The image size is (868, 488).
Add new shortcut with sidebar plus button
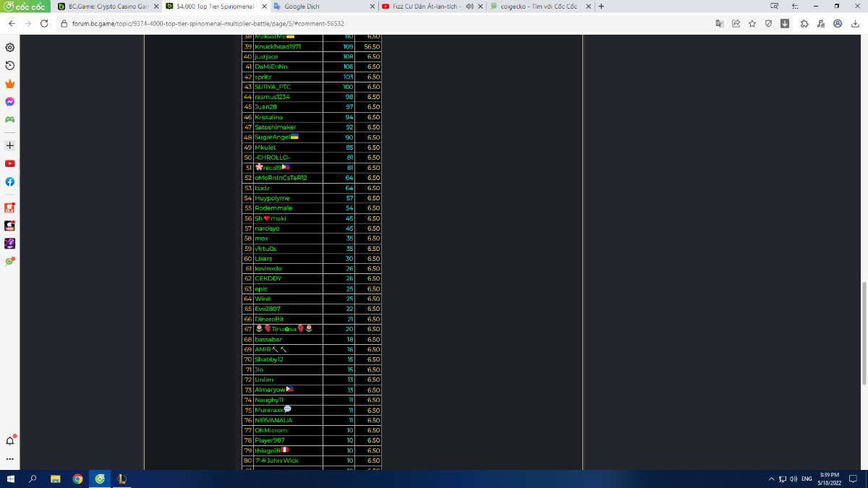[x=10, y=145]
